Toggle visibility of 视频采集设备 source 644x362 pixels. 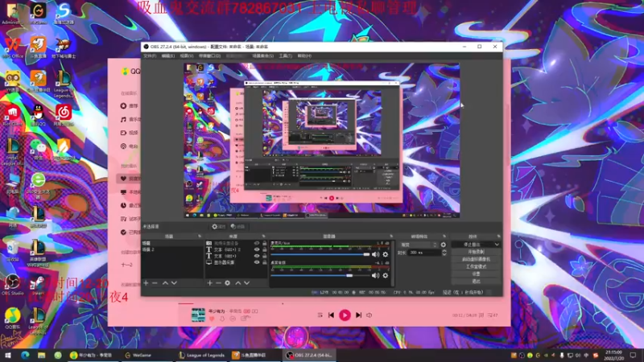coord(257,243)
